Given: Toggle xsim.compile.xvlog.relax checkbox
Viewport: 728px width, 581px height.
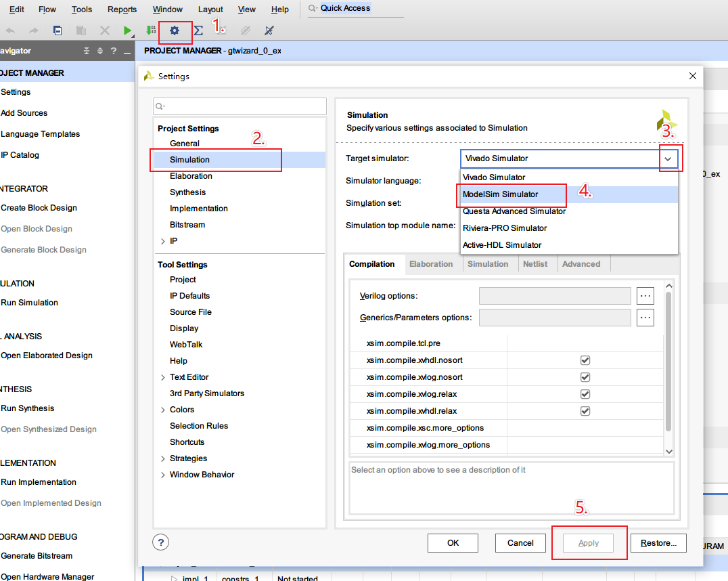Looking at the screenshot, I should tap(585, 394).
